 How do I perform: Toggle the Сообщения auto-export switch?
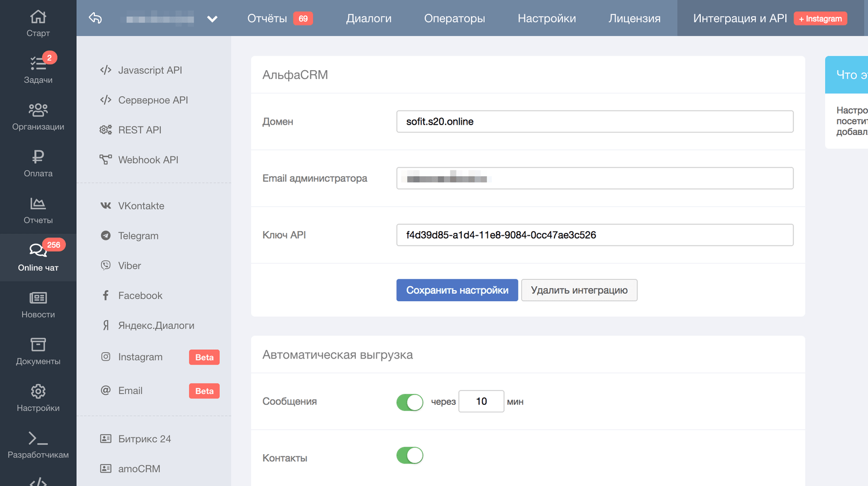410,402
